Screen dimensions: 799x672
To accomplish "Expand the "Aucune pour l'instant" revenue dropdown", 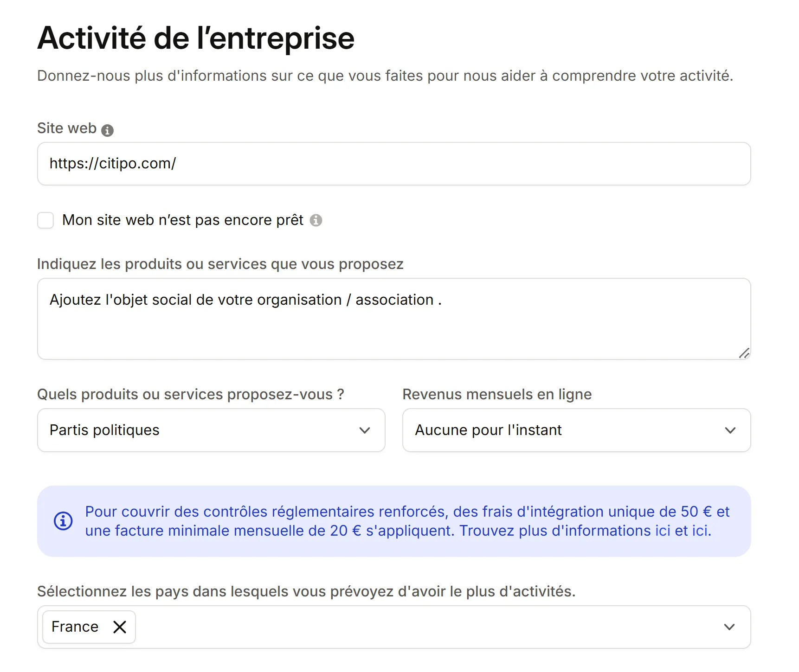I will [x=576, y=430].
